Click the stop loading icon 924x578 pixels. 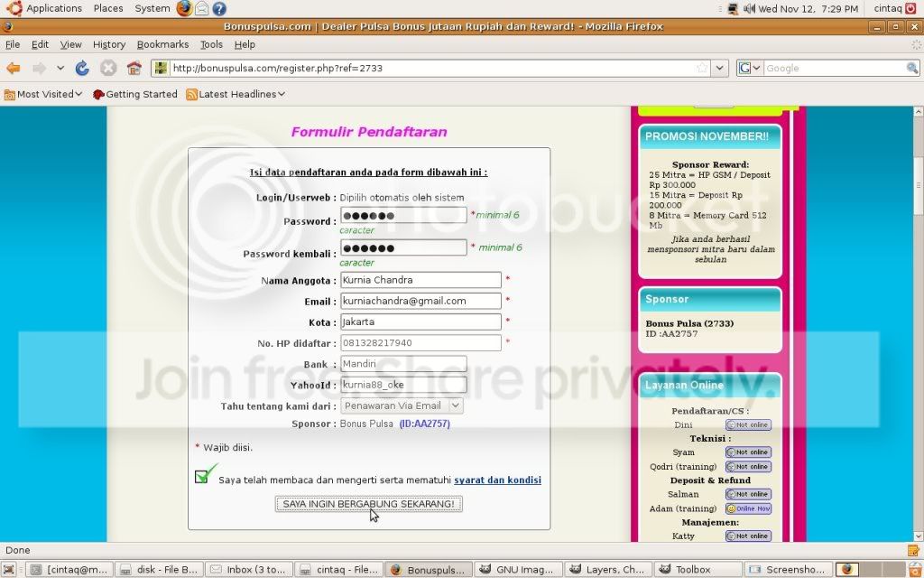coord(108,68)
